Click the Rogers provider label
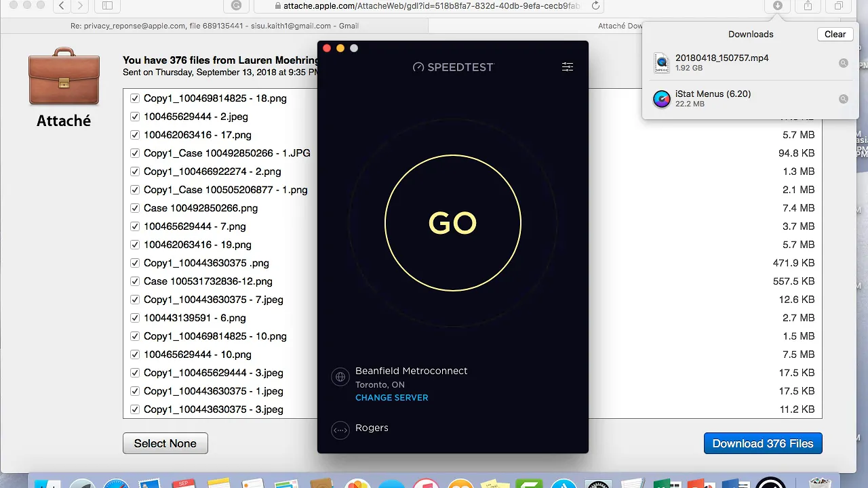The height and width of the screenshot is (488, 868). (372, 428)
